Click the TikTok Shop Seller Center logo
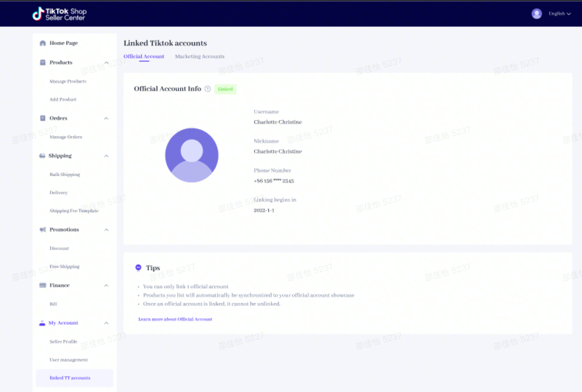 (x=59, y=14)
